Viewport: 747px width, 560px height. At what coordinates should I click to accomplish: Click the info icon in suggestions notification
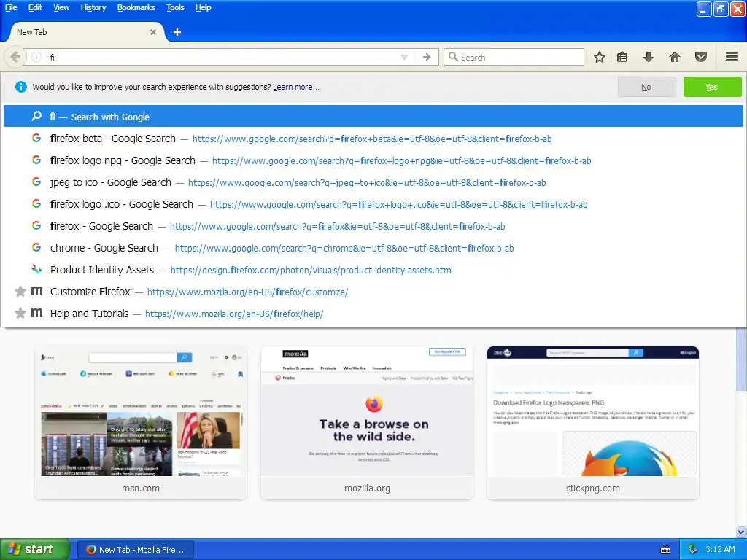tap(21, 87)
